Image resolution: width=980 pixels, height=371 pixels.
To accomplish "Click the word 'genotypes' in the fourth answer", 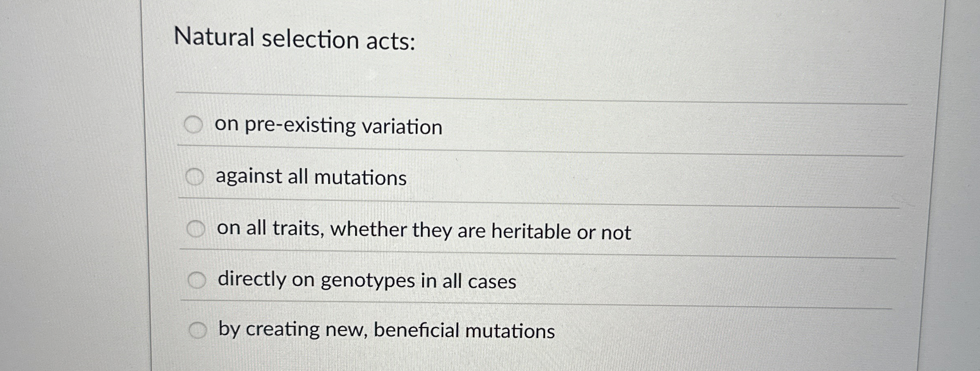I will click(x=368, y=282).
